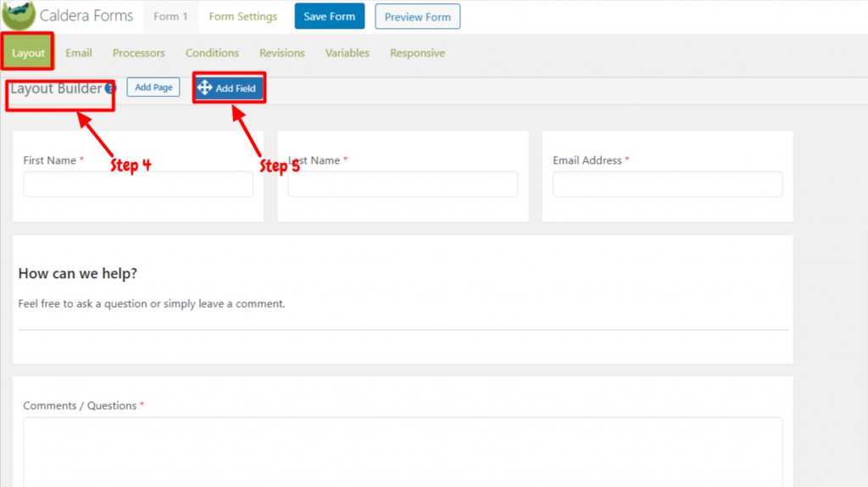The height and width of the screenshot is (487, 868).
Task: Click the Preview Form button
Action: click(x=417, y=17)
